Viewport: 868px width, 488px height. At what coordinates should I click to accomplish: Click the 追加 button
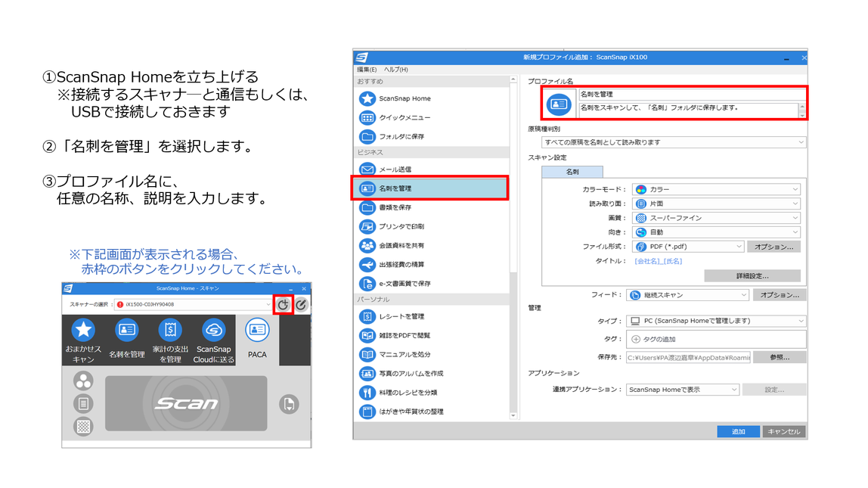point(738,431)
